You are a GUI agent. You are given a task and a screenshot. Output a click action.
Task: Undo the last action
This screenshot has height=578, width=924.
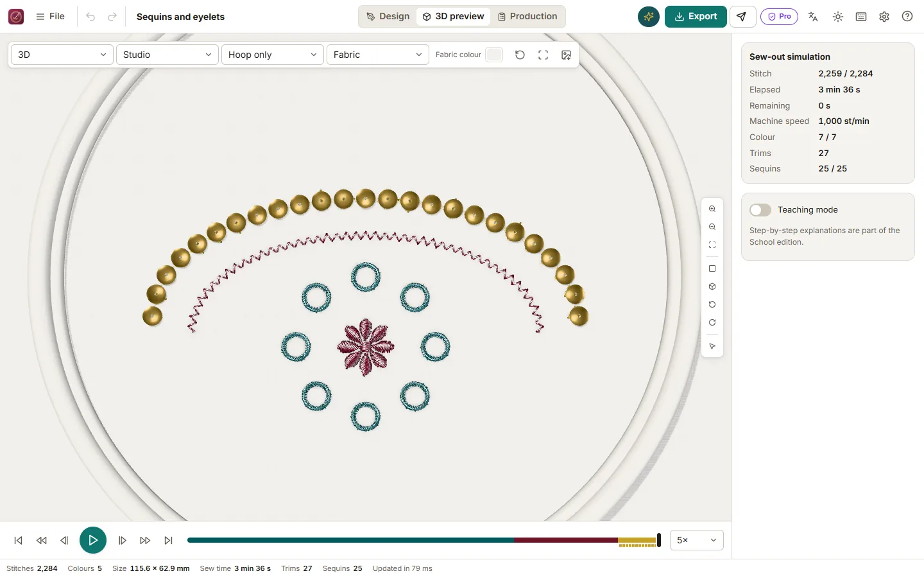pos(90,17)
